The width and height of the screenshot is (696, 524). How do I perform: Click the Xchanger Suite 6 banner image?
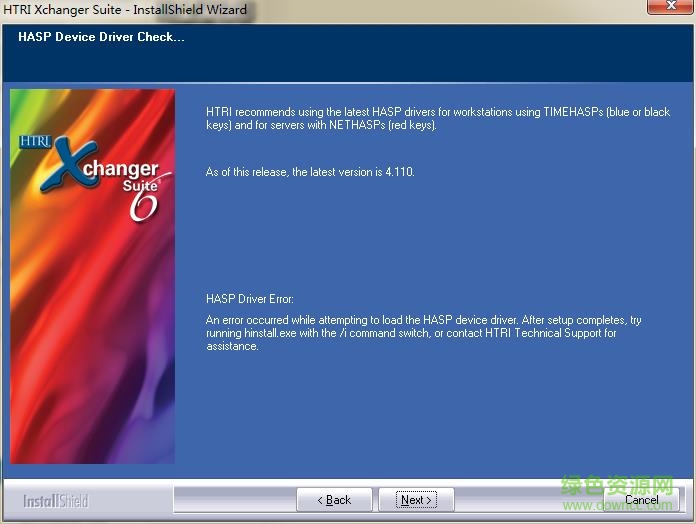[92, 276]
